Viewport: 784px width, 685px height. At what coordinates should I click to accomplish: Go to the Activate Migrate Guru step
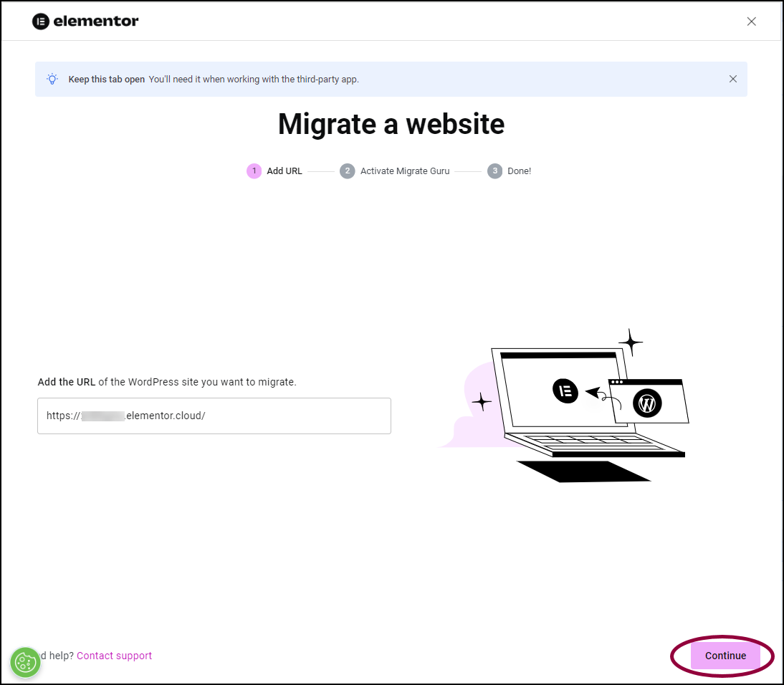coord(405,171)
